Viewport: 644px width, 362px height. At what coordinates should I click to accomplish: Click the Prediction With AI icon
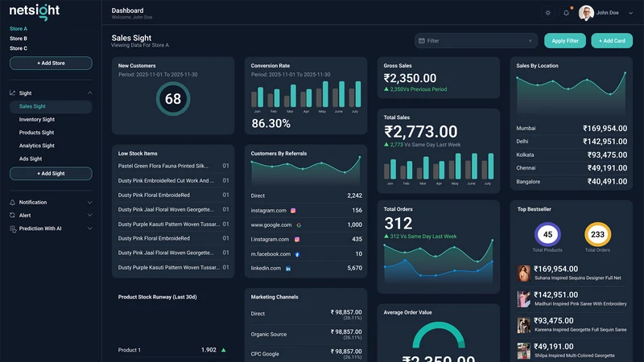coord(13,229)
